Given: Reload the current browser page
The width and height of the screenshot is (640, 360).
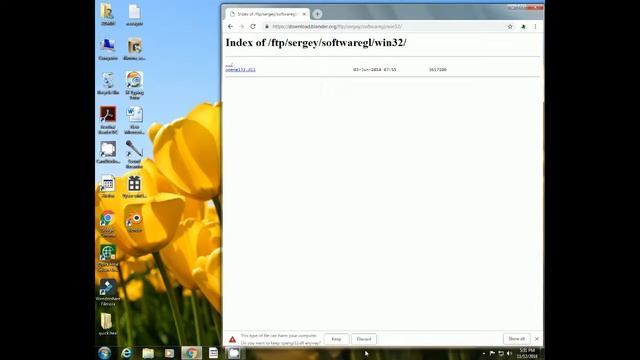Looking at the screenshot, I should (x=253, y=27).
